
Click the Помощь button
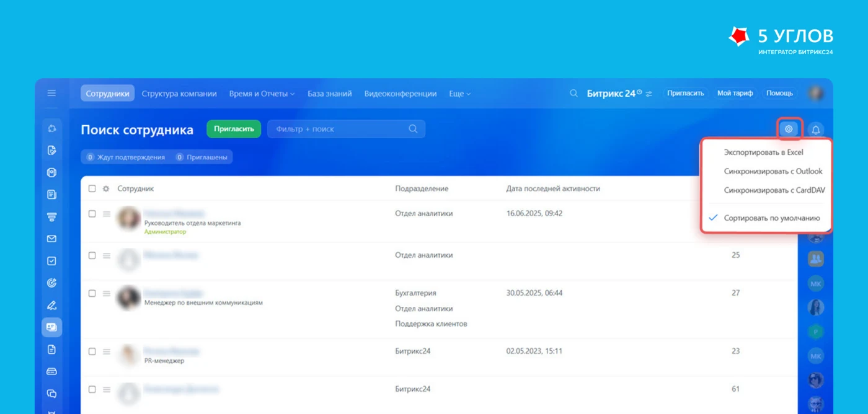779,93
